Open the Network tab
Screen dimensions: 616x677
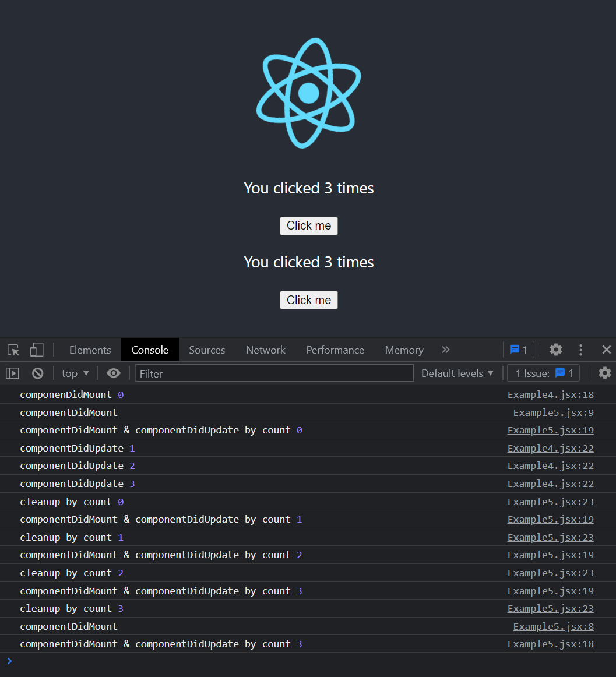point(266,350)
